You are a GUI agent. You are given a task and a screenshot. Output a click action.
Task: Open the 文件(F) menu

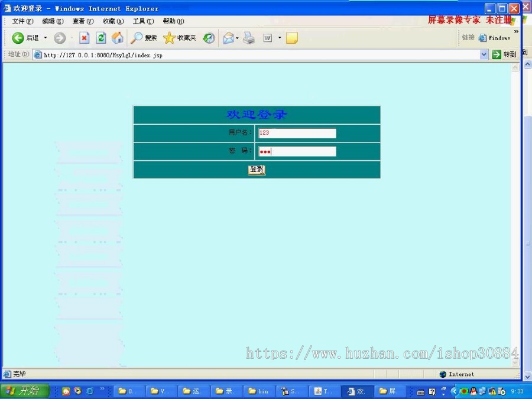click(22, 21)
